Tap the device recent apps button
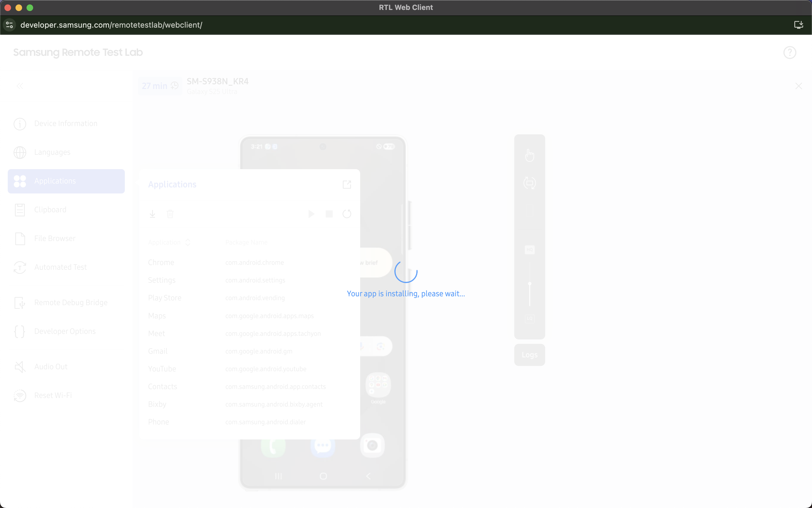Screen dimensions: 812x508 (278, 476)
